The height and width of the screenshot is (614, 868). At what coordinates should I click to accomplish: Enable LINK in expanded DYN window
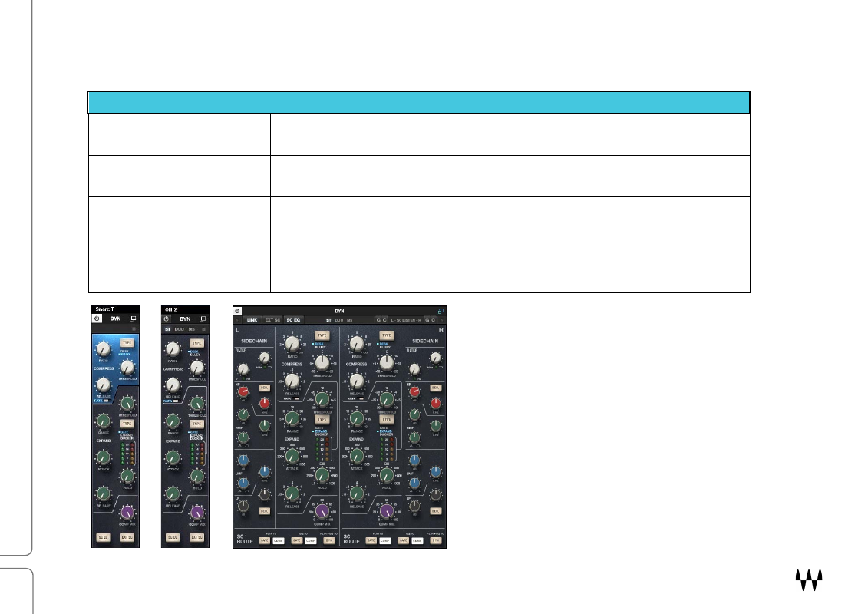point(252,320)
